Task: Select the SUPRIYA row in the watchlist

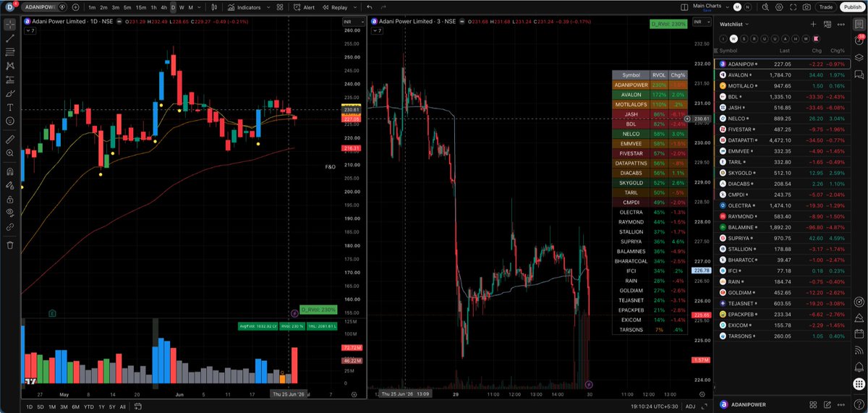Action: click(x=782, y=237)
